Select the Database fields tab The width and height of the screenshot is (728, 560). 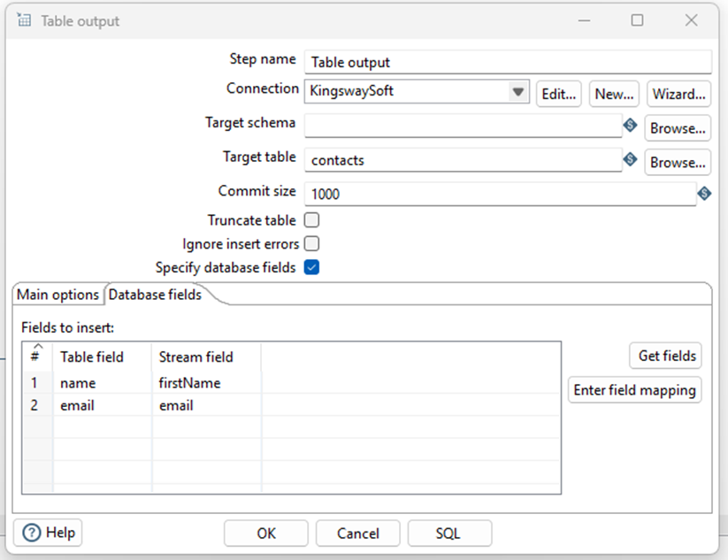click(x=155, y=294)
